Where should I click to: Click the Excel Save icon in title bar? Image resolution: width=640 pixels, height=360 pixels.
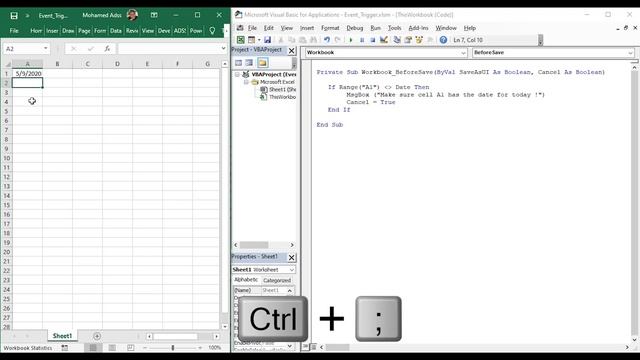(14, 16)
